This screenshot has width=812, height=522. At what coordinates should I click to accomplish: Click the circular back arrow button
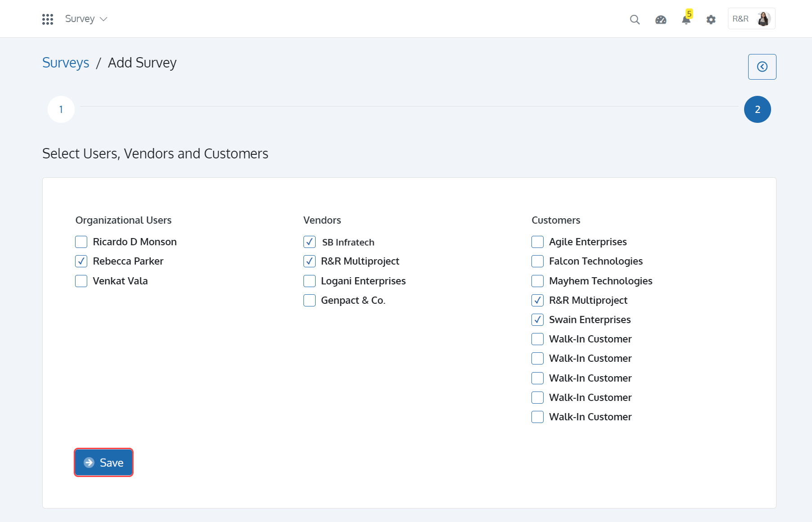coord(762,67)
